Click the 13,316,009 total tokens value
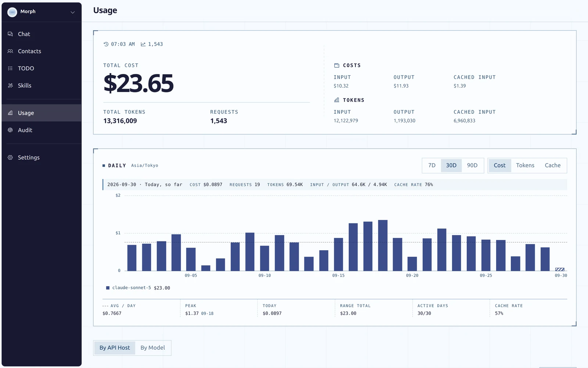The image size is (588, 368). pyautogui.click(x=120, y=121)
